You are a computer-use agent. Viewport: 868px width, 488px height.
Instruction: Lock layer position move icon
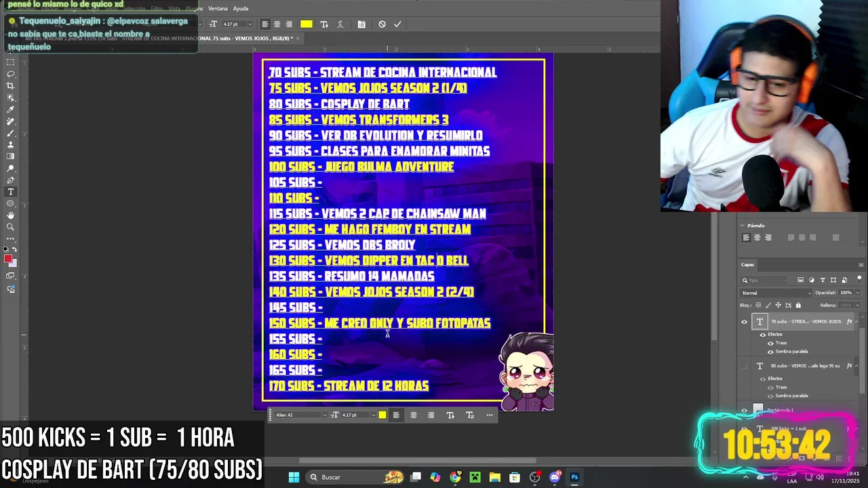(x=778, y=305)
